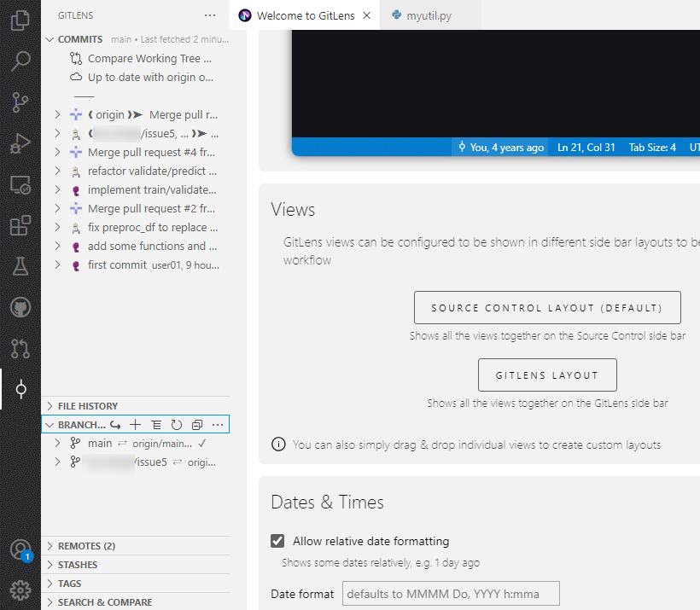Select the Run and Debug icon

coord(20,142)
